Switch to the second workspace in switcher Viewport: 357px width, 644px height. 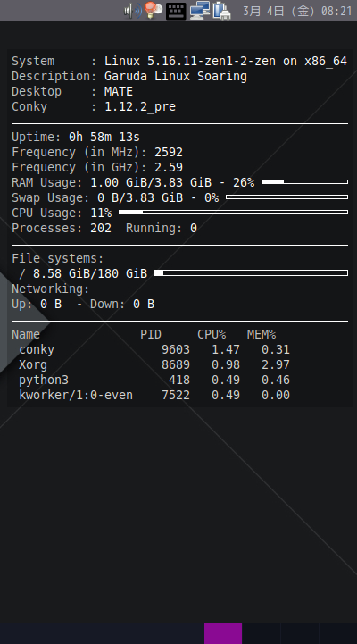click(x=262, y=633)
